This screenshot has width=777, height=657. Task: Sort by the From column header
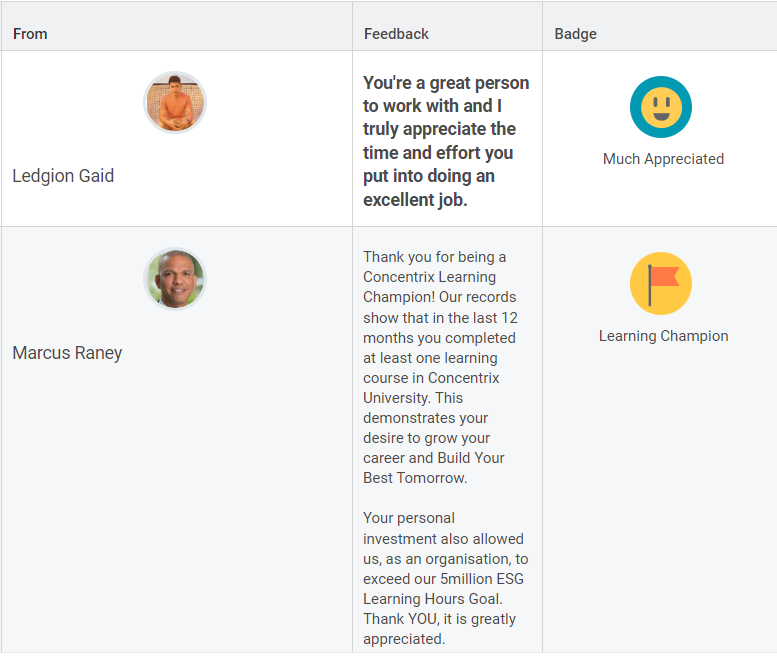tap(30, 34)
